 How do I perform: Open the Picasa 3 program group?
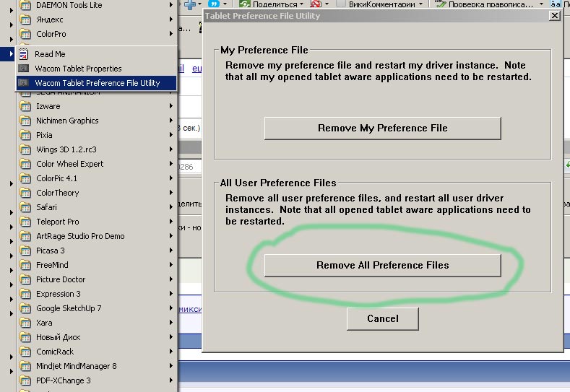point(97,251)
